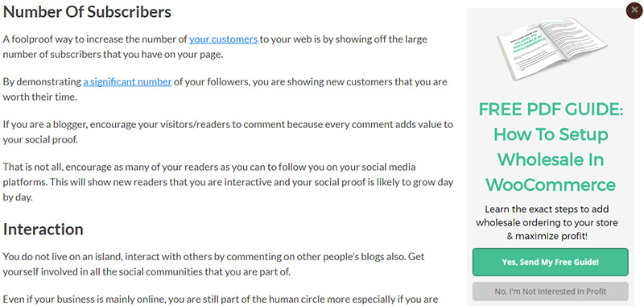Click the open book guide image

[551, 48]
